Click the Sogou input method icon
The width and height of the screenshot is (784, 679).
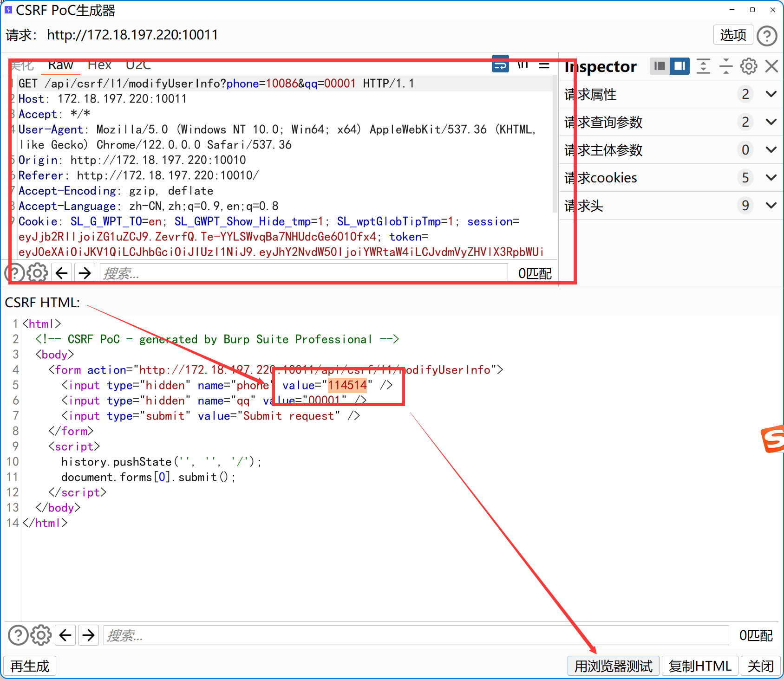(x=773, y=438)
